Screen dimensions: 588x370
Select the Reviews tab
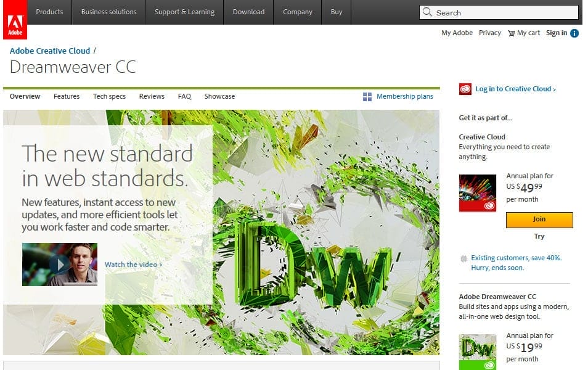coord(151,96)
